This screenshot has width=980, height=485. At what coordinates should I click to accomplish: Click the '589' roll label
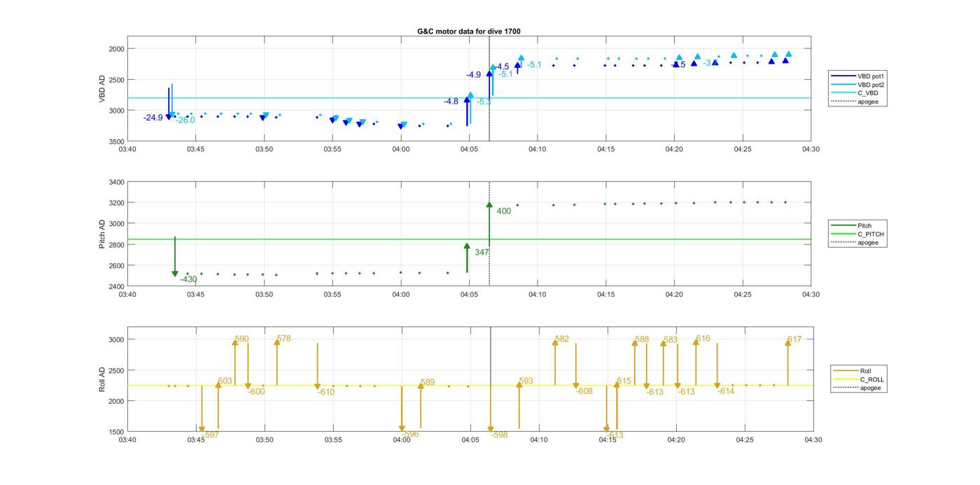coord(428,383)
